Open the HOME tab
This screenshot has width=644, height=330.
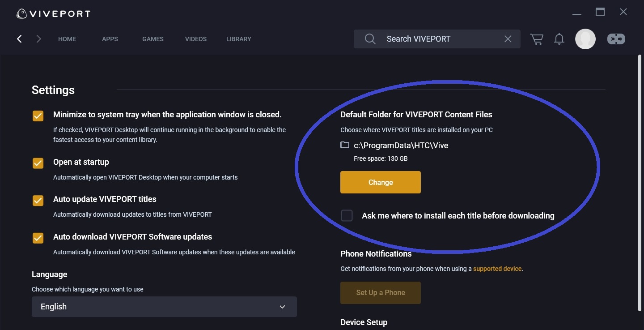[x=67, y=39]
